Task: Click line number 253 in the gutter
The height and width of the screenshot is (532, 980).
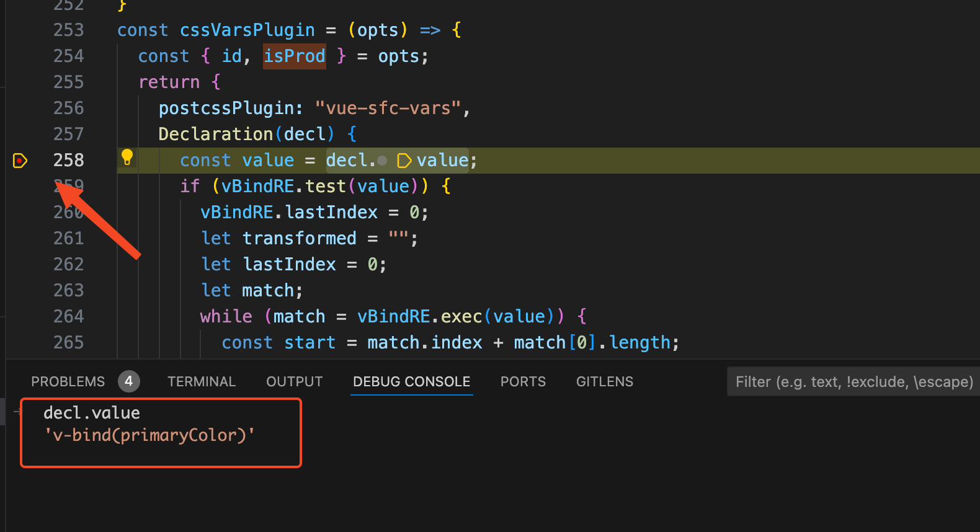Action: click(68, 30)
